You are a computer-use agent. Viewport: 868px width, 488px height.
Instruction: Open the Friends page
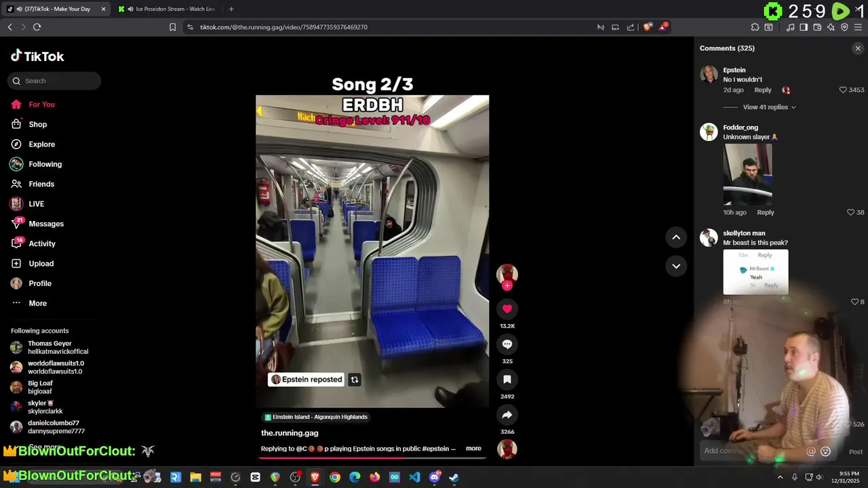[x=33, y=184]
